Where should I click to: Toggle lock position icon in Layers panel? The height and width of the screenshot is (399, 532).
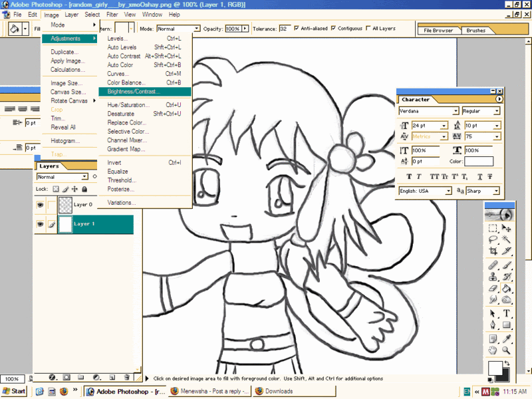point(74,189)
